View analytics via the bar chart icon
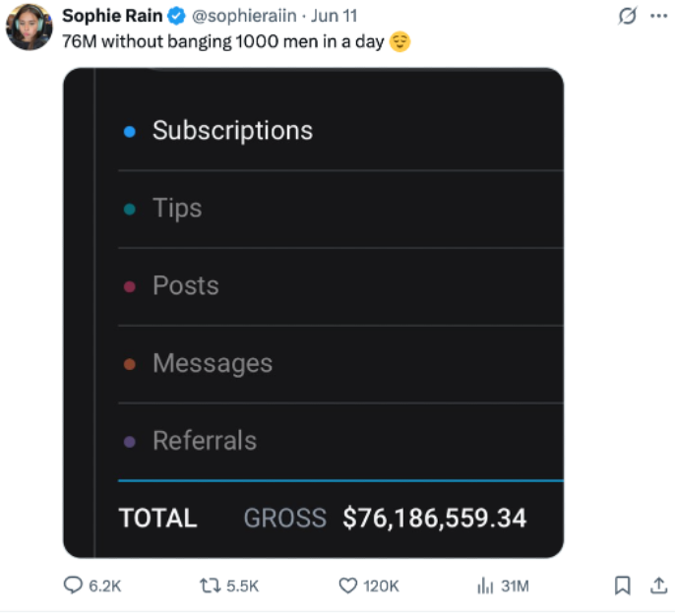Viewport: 675px width, 616px height. [x=485, y=585]
